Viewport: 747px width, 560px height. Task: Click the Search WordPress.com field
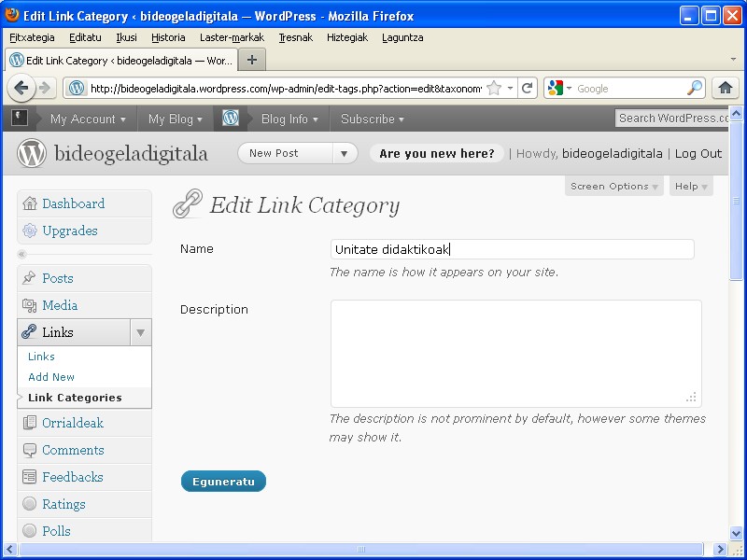point(672,119)
